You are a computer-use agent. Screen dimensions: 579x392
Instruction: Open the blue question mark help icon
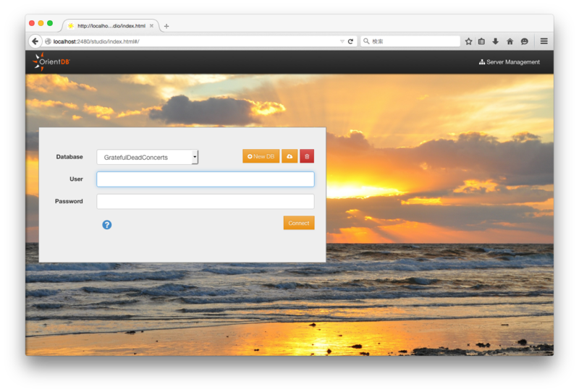(x=106, y=225)
